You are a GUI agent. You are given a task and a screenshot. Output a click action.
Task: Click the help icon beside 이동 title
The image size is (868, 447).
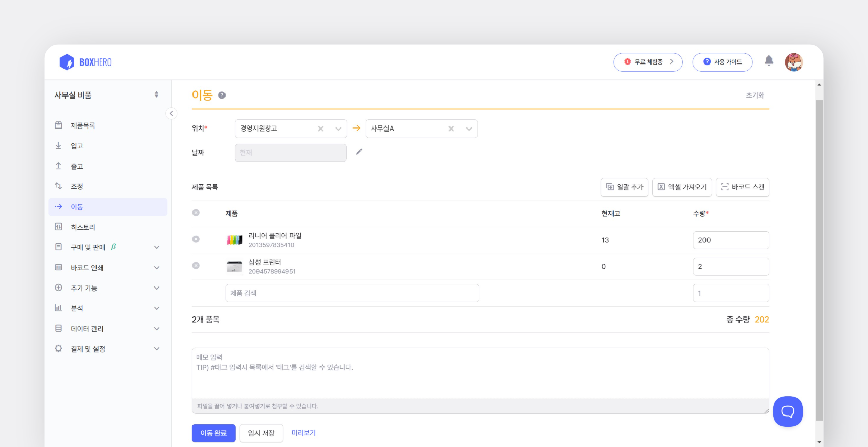pyautogui.click(x=222, y=95)
